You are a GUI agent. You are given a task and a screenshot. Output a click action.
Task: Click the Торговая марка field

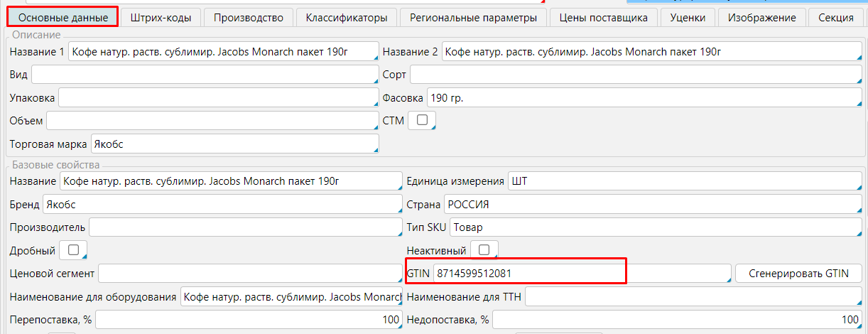(234, 144)
